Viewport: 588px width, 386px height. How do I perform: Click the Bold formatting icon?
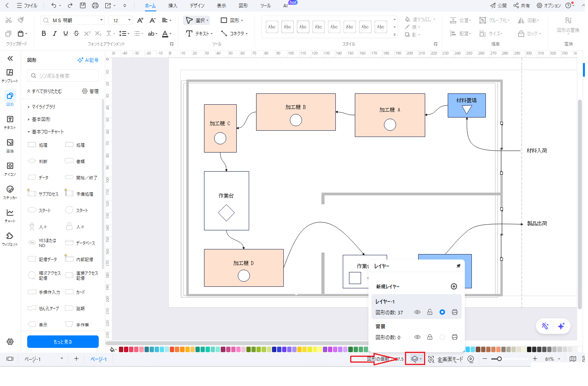coord(44,33)
